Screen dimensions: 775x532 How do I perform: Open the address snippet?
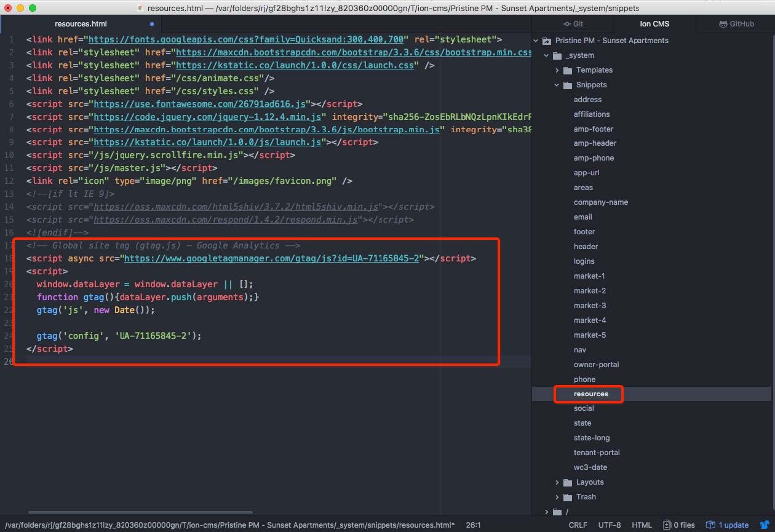pyautogui.click(x=587, y=100)
